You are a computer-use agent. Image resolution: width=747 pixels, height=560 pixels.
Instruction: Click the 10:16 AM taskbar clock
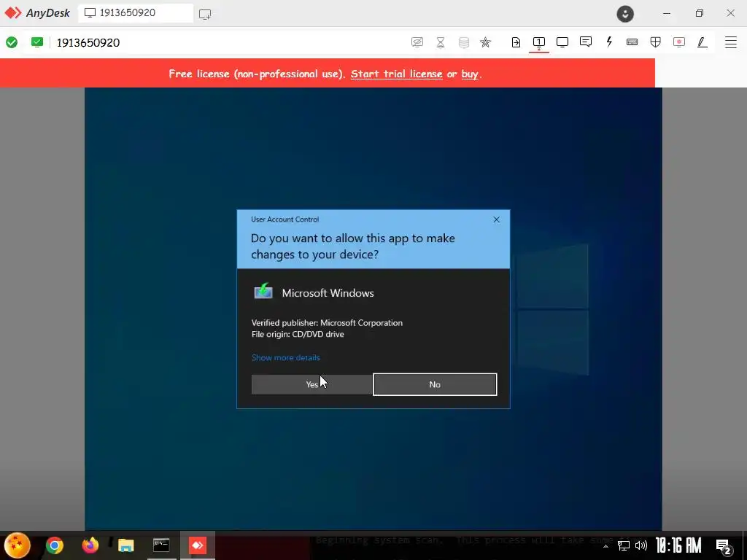(678, 545)
